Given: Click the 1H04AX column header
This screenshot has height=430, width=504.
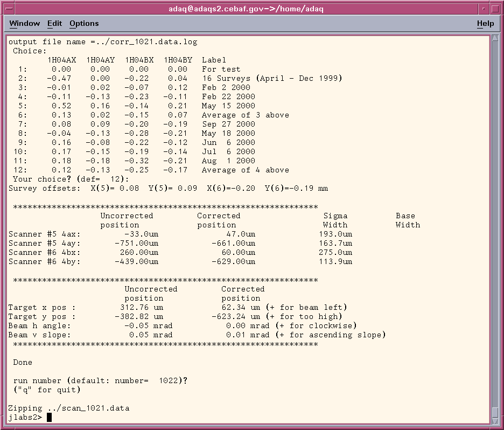Looking at the screenshot, I should [62, 60].
